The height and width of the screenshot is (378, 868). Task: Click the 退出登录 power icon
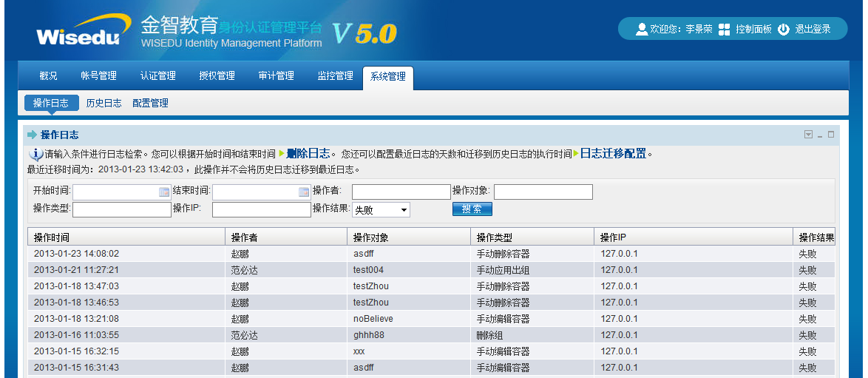pos(784,29)
